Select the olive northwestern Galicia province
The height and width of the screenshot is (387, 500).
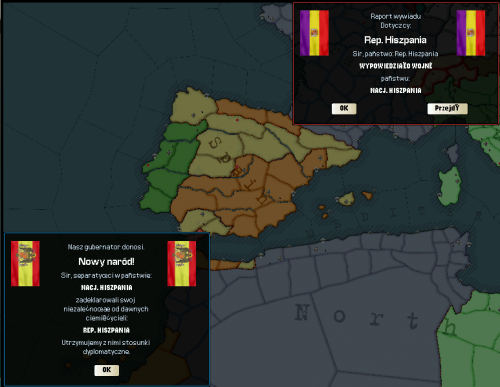pyautogui.click(x=193, y=106)
